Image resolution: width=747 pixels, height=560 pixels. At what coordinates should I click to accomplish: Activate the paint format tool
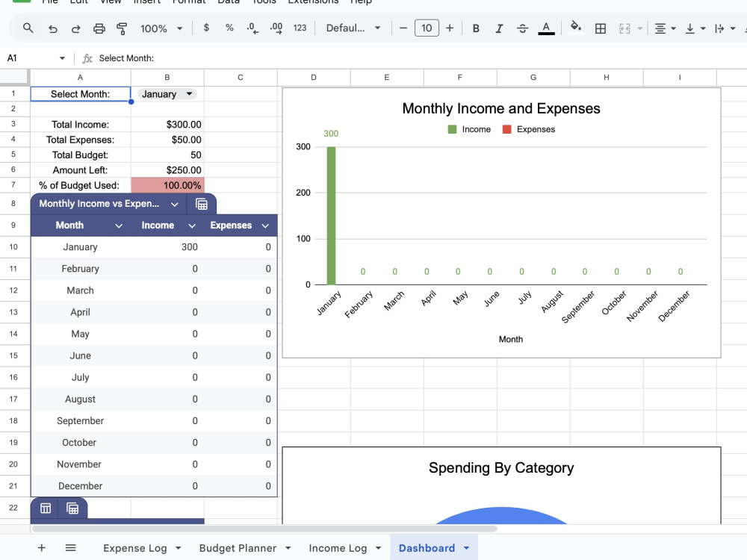[x=122, y=28]
